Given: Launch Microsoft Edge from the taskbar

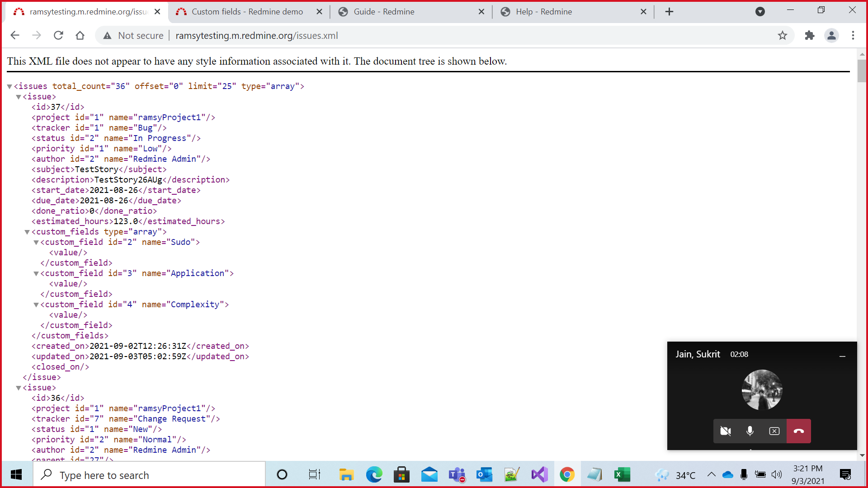Looking at the screenshot, I should click(374, 475).
